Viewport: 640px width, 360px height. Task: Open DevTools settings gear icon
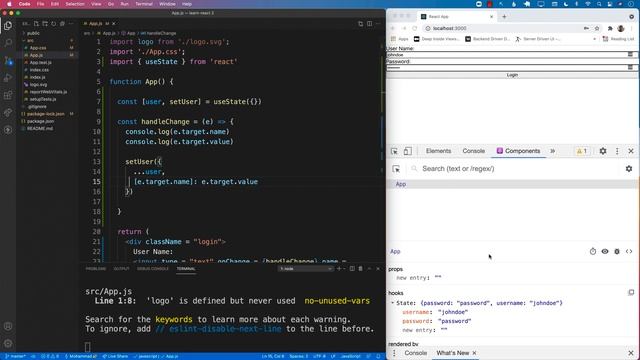(x=603, y=151)
